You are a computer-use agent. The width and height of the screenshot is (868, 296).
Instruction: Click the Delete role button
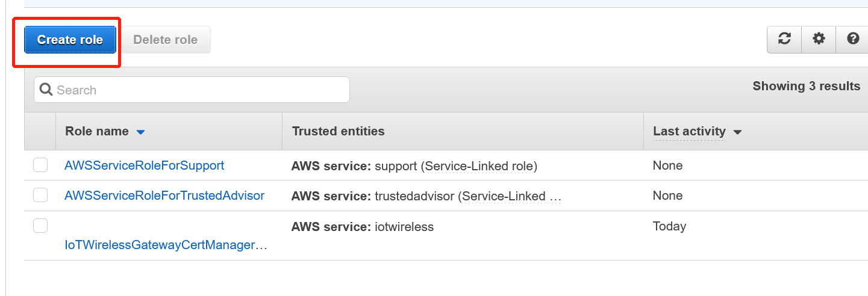click(x=166, y=40)
